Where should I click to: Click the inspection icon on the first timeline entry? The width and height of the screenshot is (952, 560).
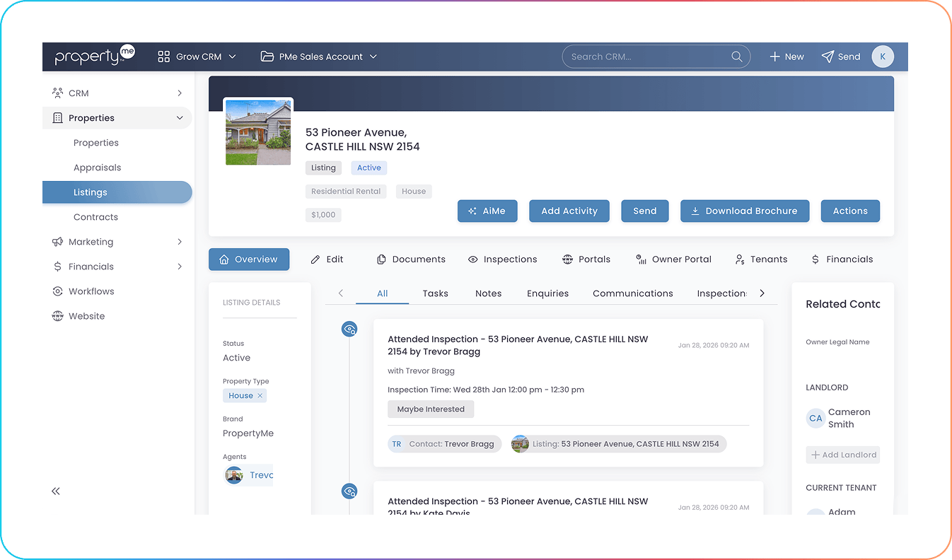[349, 329]
